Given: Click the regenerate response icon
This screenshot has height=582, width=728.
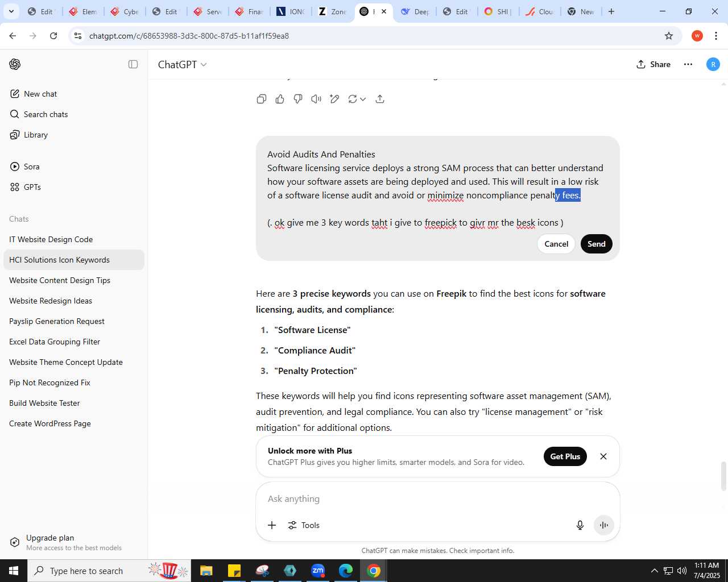Looking at the screenshot, I should click(x=353, y=99).
